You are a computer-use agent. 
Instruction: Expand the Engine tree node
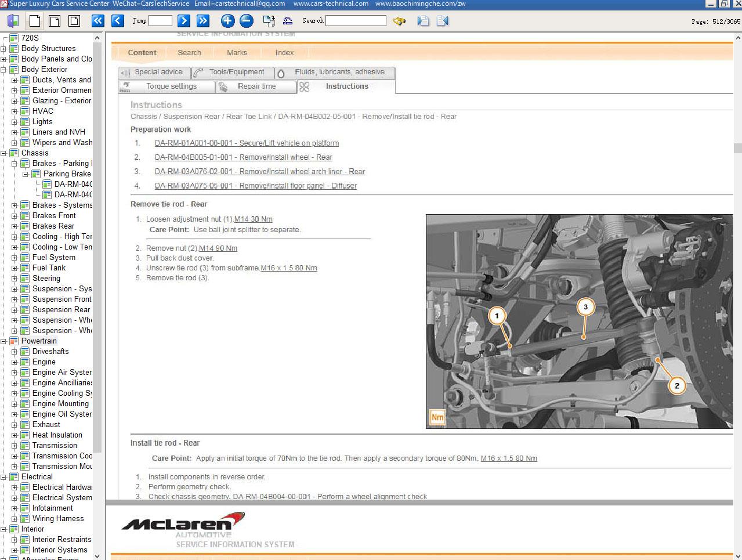coord(15,362)
